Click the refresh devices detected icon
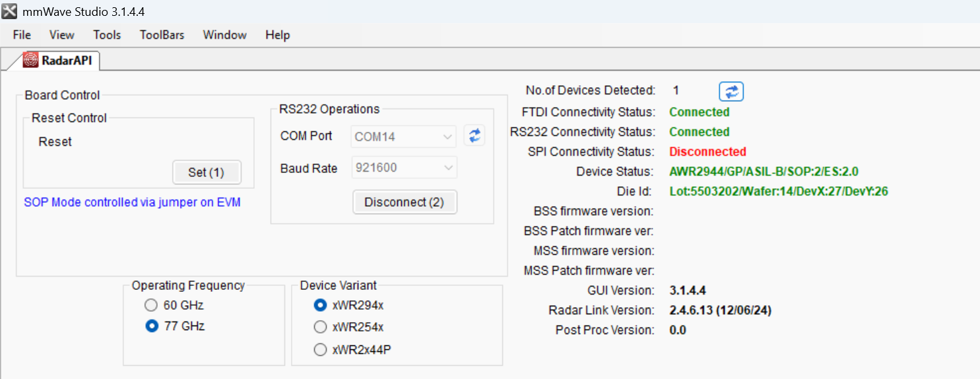Screen dimensions: 980x379 731,92
